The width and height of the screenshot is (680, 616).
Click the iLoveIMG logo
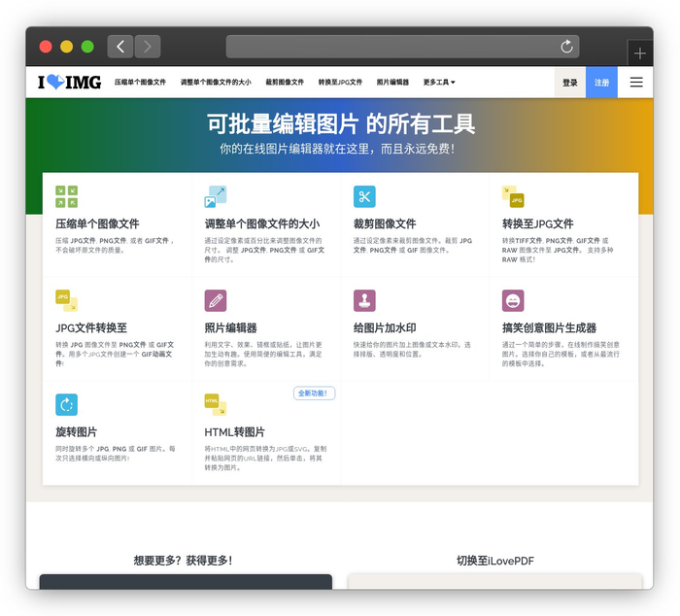click(x=69, y=82)
